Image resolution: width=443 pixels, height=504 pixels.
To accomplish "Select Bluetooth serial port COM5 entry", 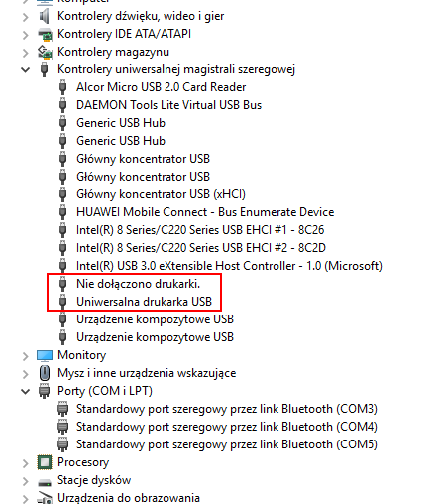I will 227,444.
